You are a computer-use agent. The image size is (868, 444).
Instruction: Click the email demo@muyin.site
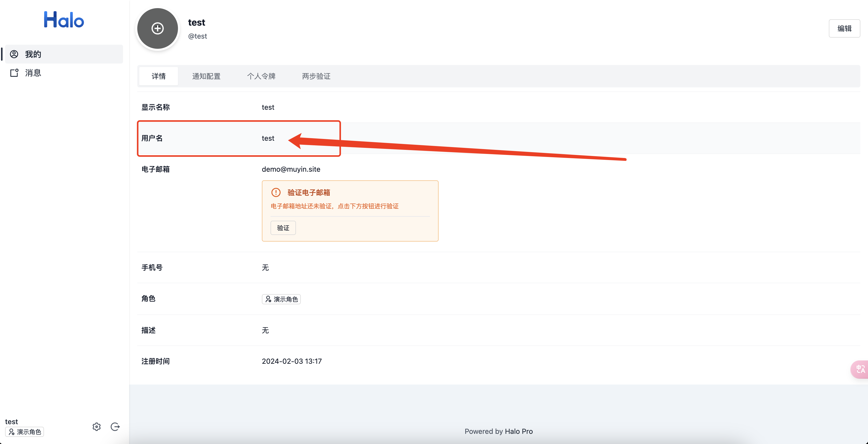pos(291,169)
